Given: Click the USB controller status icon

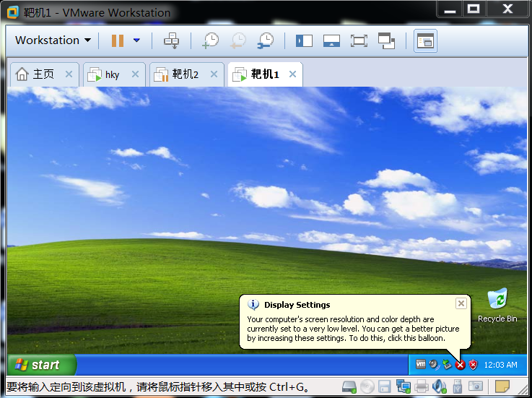Looking at the screenshot, I should tap(458, 386).
